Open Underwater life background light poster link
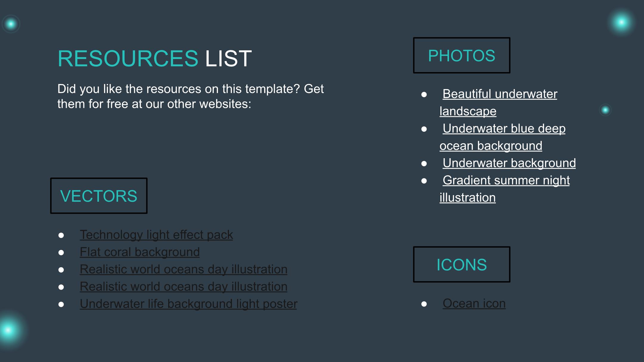This screenshot has width=644, height=362. pyautogui.click(x=188, y=304)
